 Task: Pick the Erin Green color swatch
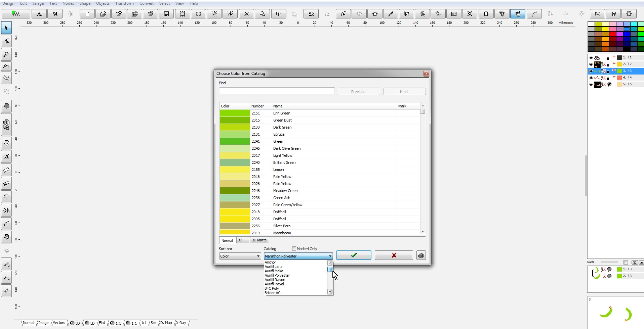[x=234, y=113]
